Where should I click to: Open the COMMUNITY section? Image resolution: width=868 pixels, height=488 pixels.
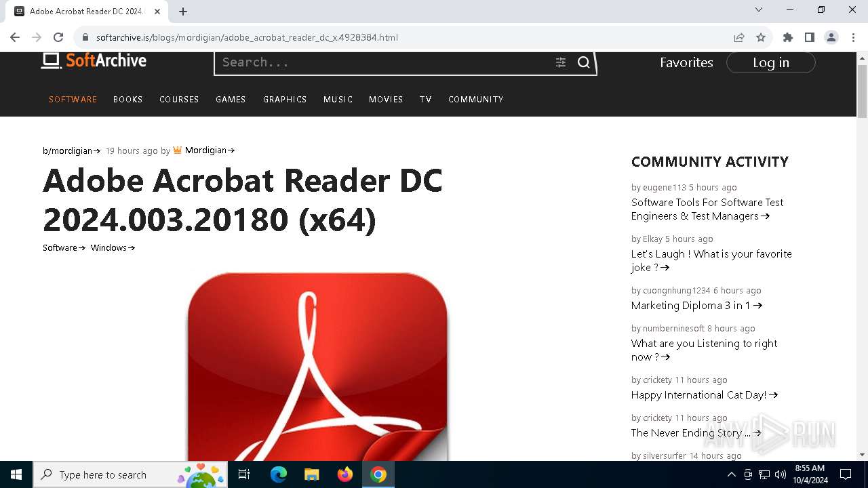tap(475, 99)
